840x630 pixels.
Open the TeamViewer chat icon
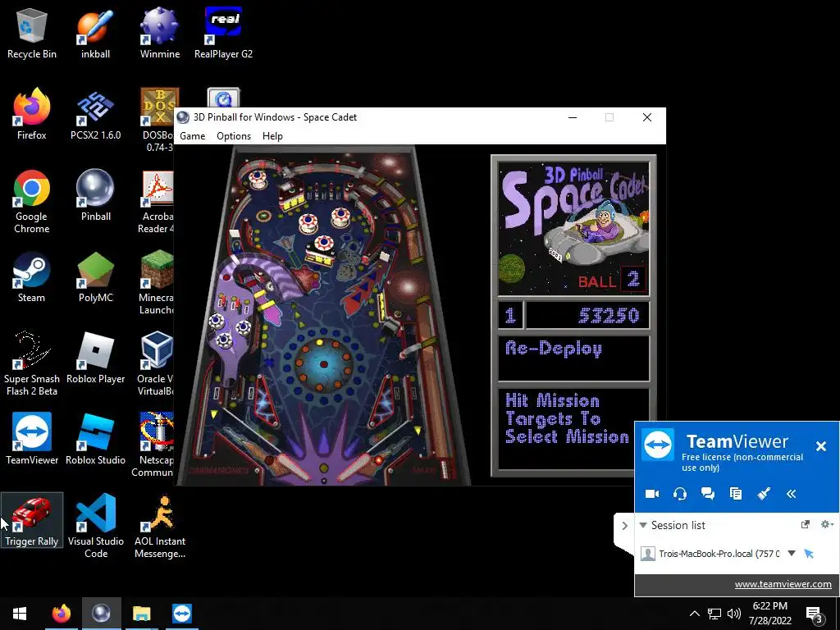coord(708,494)
